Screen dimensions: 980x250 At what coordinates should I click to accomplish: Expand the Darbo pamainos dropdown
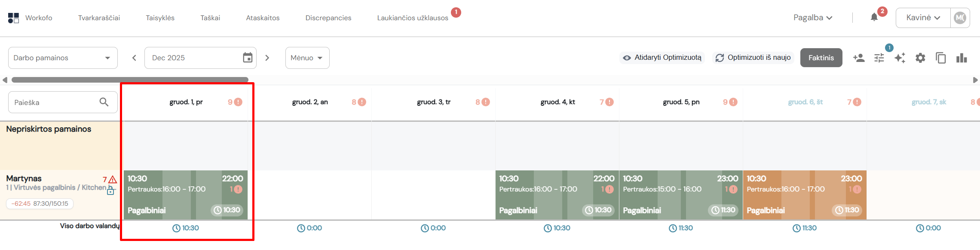coord(63,58)
